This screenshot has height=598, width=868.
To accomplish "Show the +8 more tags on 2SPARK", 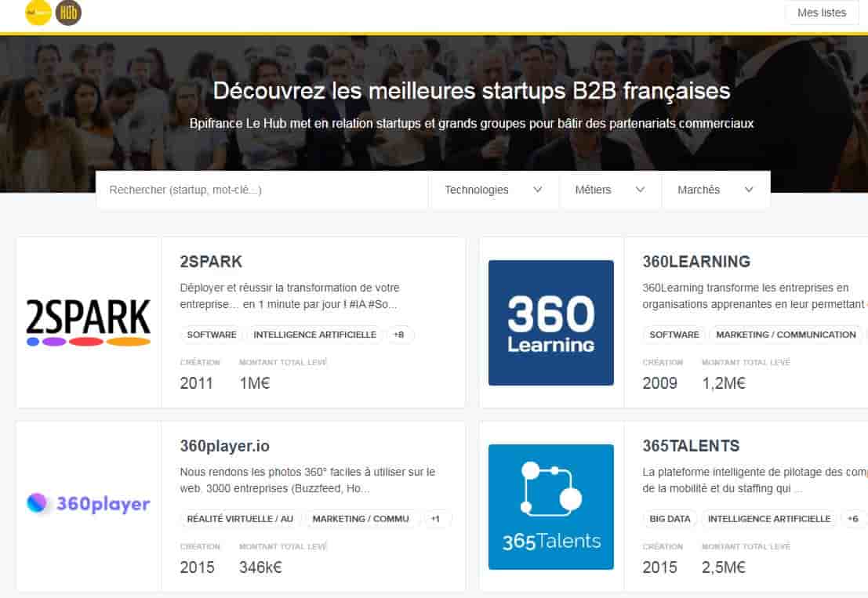I will (x=398, y=335).
